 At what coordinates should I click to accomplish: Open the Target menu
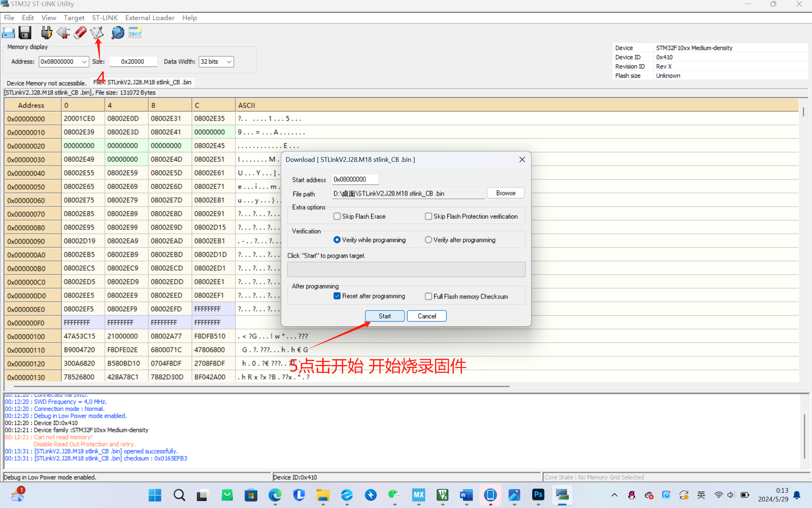pos(74,18)
